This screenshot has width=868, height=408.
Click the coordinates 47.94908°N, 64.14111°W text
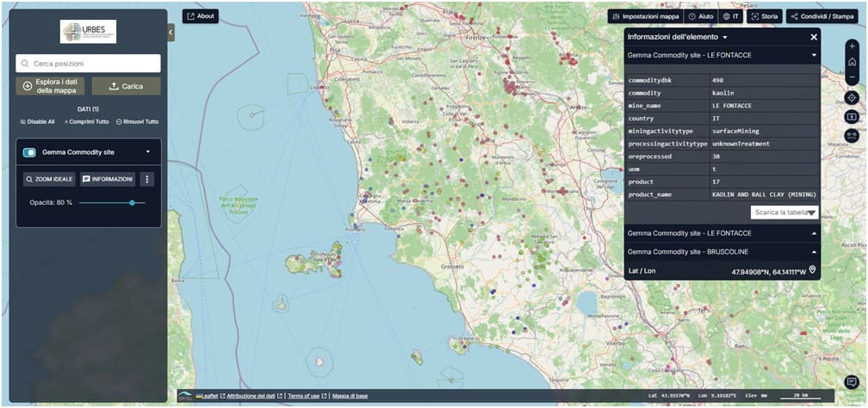(768, 270)
